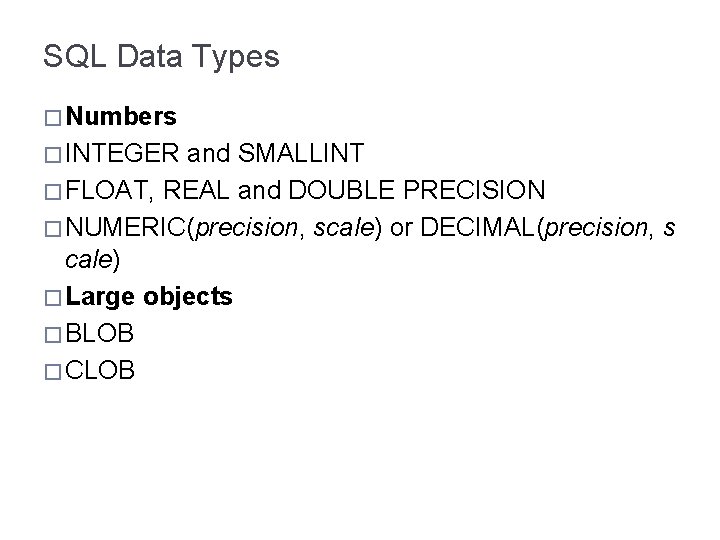Click the words DOUBLE PRECISION
Viewport: 720px width, 540px height.
click(436, 190)
